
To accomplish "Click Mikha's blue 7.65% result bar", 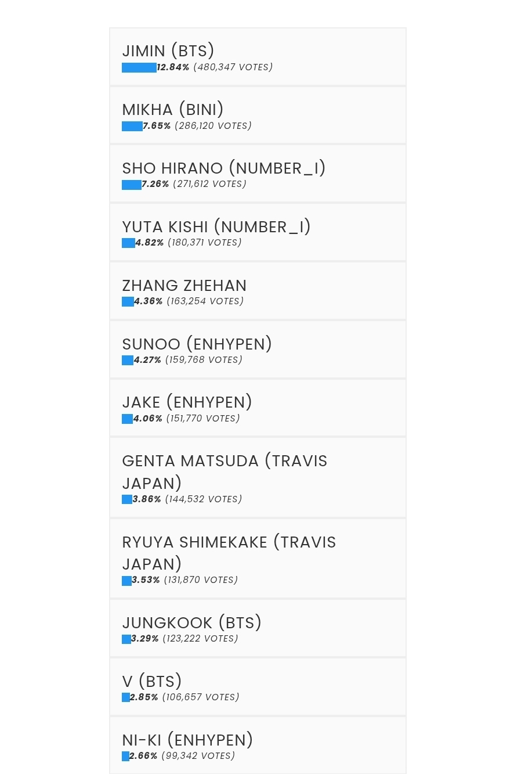I will pos(132,127).
